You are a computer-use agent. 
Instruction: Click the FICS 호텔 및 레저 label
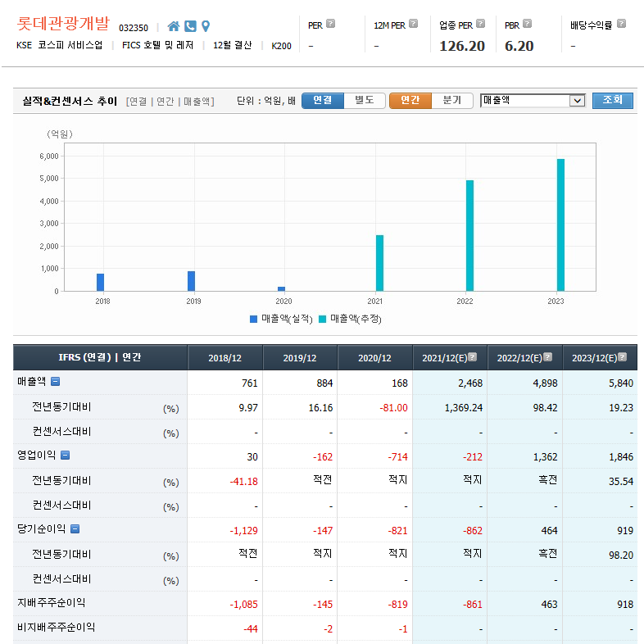(157, 45)
